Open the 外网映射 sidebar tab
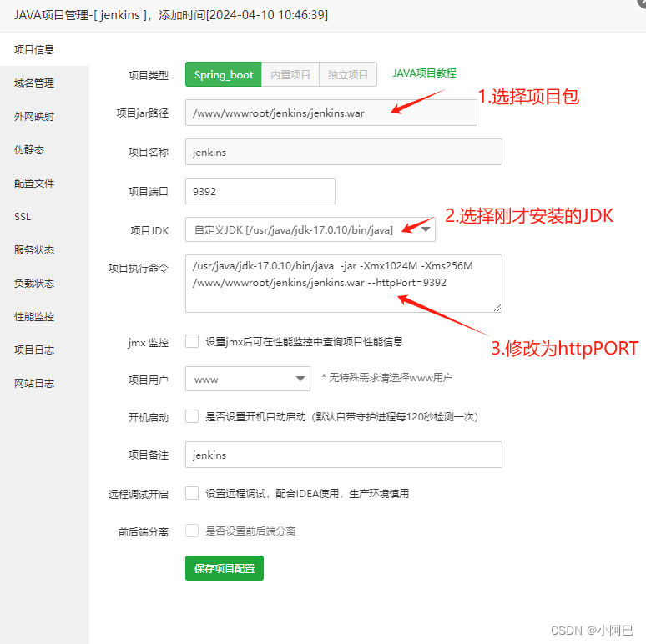 click(44, 116)
